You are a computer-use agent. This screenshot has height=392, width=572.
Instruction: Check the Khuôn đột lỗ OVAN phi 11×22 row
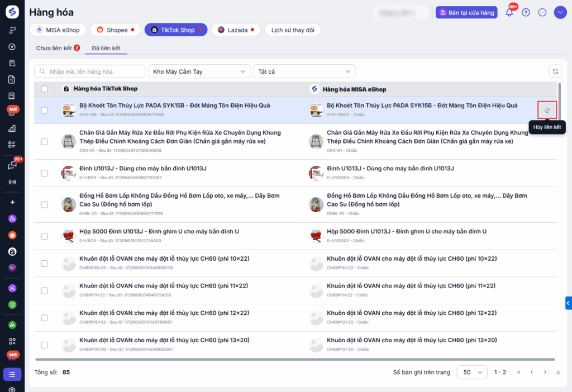pyautogui.click(x=45, y=290)
